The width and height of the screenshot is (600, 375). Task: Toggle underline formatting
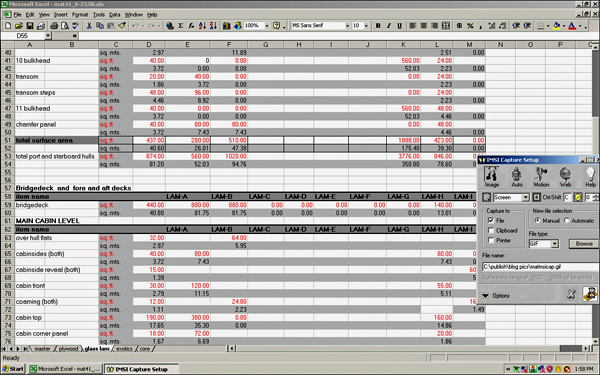(x=399, y=26)
